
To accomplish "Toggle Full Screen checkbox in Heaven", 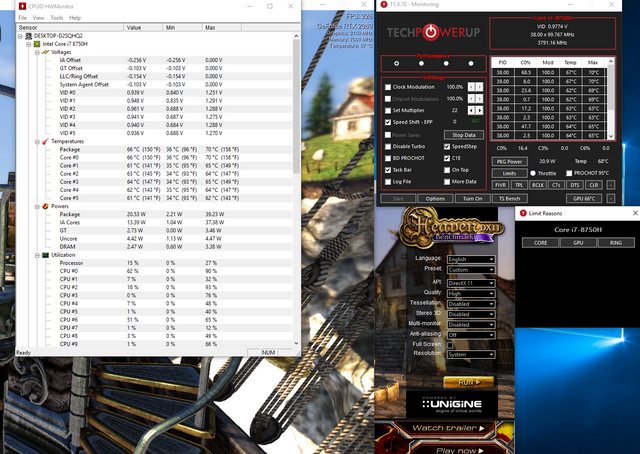I will tap(450, 345).
